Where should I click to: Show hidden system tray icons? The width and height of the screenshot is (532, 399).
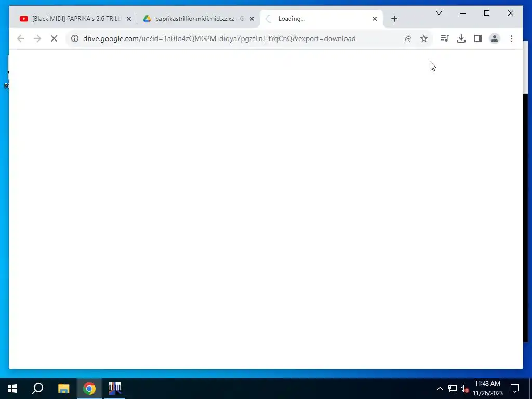[440, 389]
